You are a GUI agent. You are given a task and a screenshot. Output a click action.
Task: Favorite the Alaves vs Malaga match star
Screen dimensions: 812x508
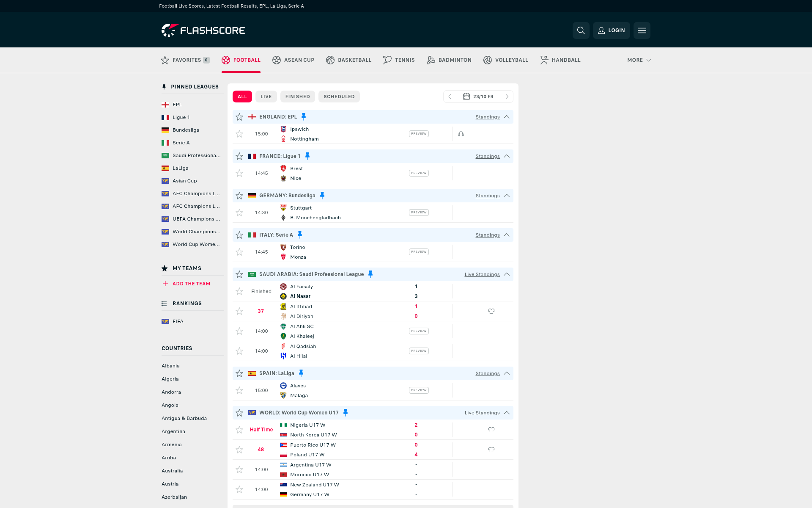(239, 390)
